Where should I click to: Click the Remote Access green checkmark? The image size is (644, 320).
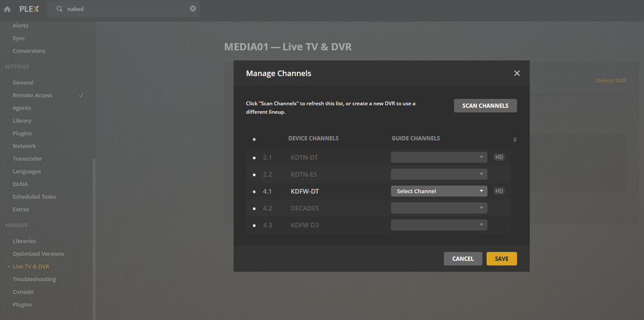click(81, 95)
